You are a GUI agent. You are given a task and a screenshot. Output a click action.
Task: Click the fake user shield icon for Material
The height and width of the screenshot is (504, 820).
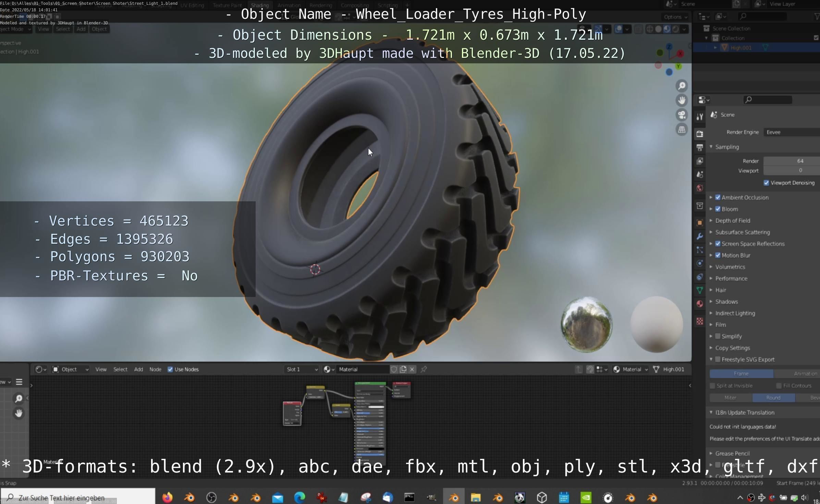tap(394, 369)
